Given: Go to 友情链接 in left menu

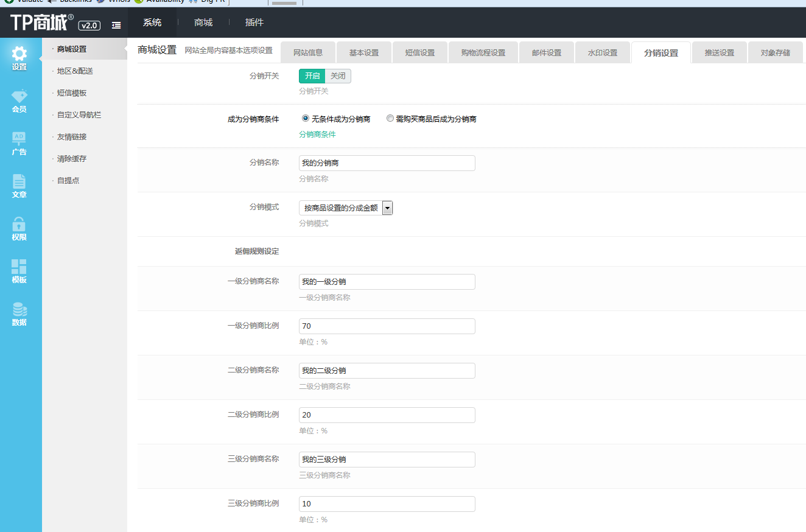Looking at the screenshot, I should pos(72,137).
